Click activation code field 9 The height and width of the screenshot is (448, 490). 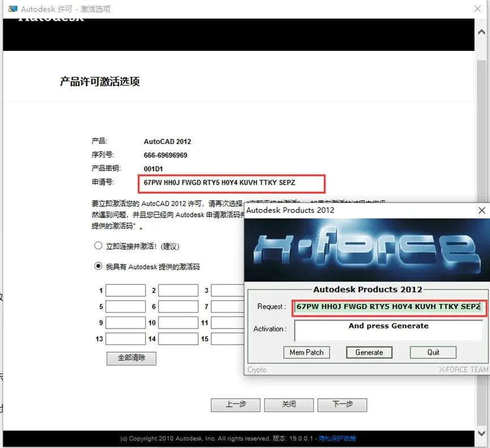pyautogui.click(x=125, y=323)
